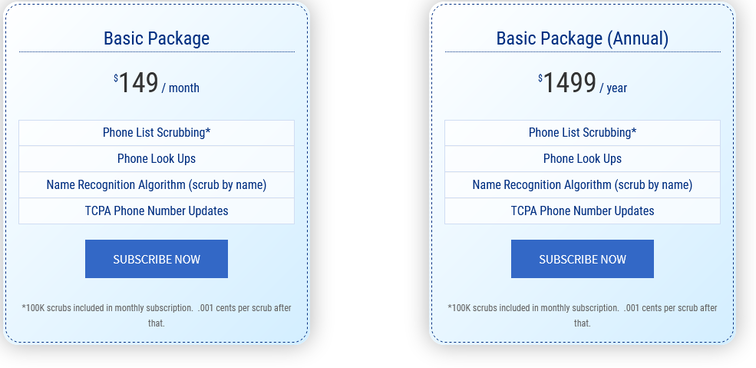
Task: Click TCPA Phone Number Updates in monthly package
Action: pyautogui.click(x=156, y=211)
